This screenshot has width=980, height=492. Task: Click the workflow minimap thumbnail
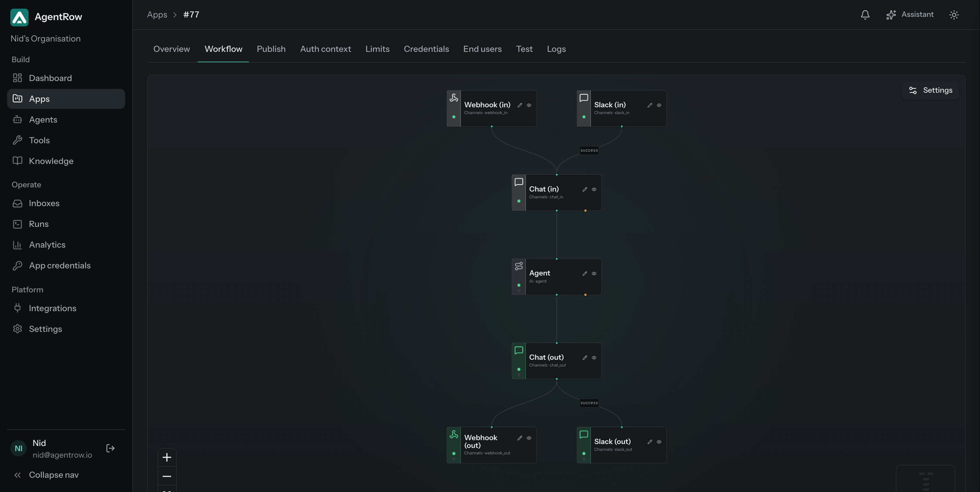coord(926,479)
